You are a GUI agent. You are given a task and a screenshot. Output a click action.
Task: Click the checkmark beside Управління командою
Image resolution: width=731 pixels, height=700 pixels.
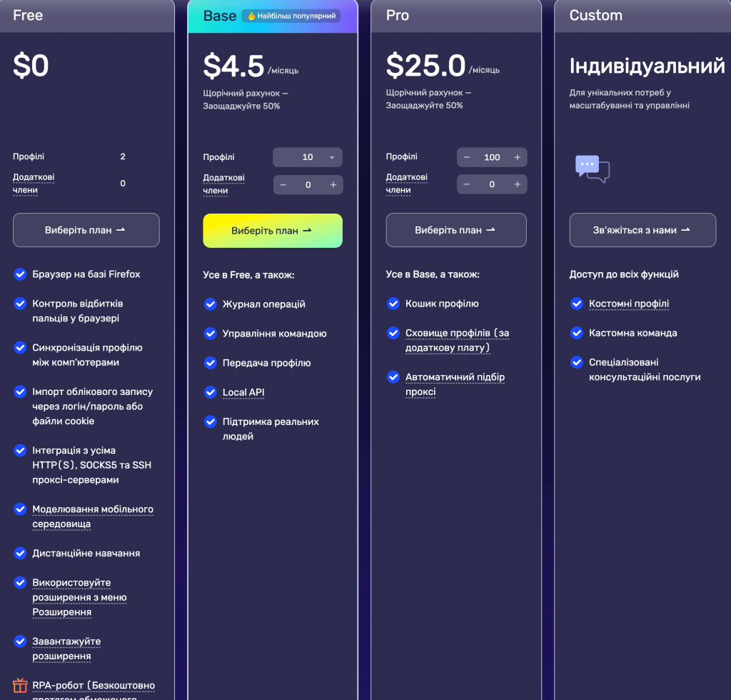[211, 334]
